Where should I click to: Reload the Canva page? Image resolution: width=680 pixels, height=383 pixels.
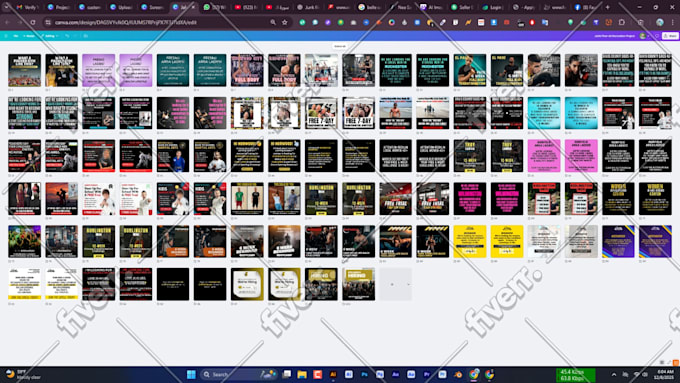click(33, 22)
